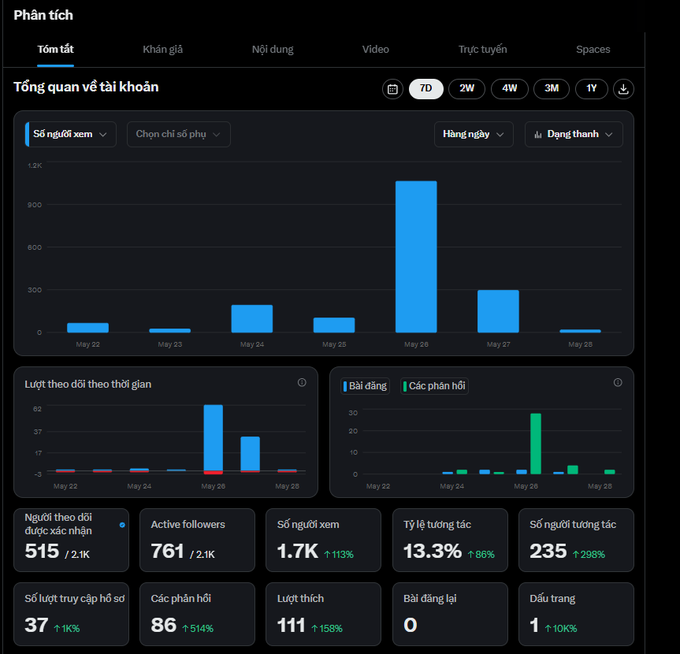
Task: Click the 113% increase indicator
Action: [x=339, y=555]
